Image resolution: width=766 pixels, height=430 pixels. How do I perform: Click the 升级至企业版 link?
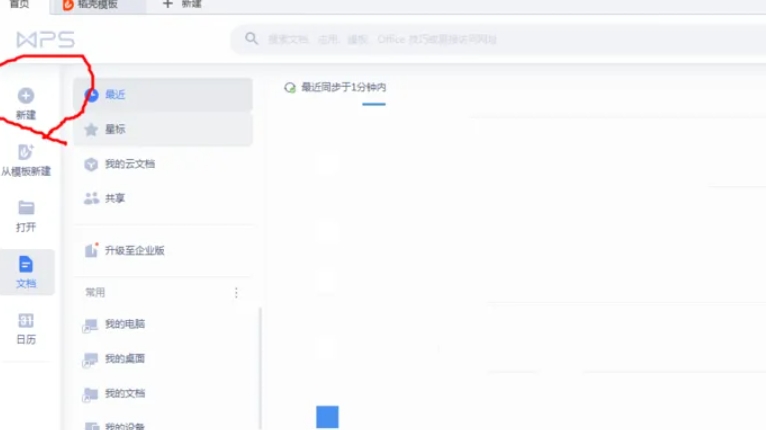click(134, 250)
